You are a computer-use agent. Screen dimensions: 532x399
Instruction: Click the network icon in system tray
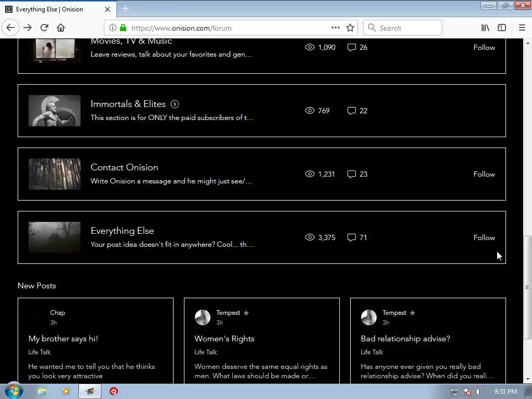click(454, 392)
